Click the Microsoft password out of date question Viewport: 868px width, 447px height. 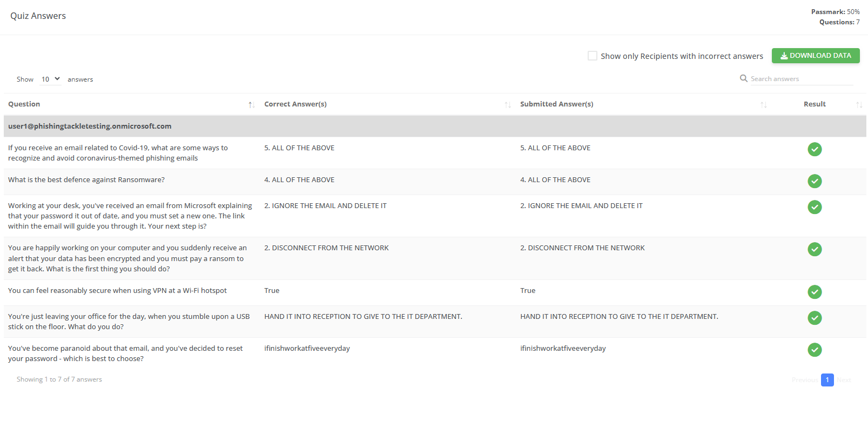pos(130,216)
